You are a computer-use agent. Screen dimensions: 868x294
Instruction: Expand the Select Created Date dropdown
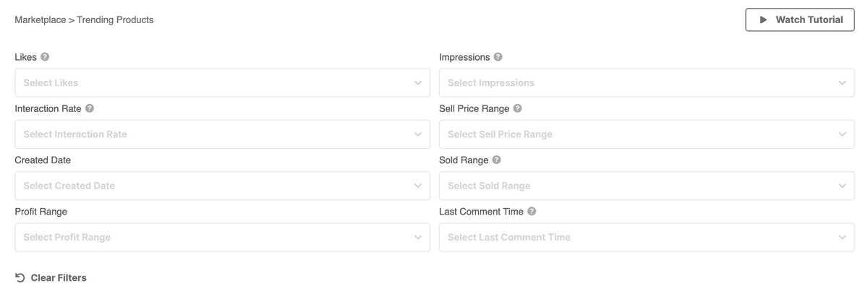(x=221, y=186)
